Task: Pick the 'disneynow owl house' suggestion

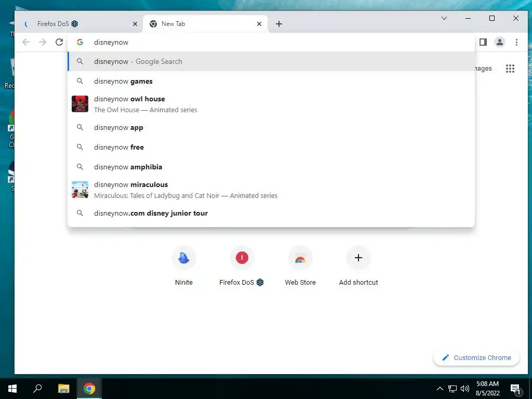Action: point(271,104)
